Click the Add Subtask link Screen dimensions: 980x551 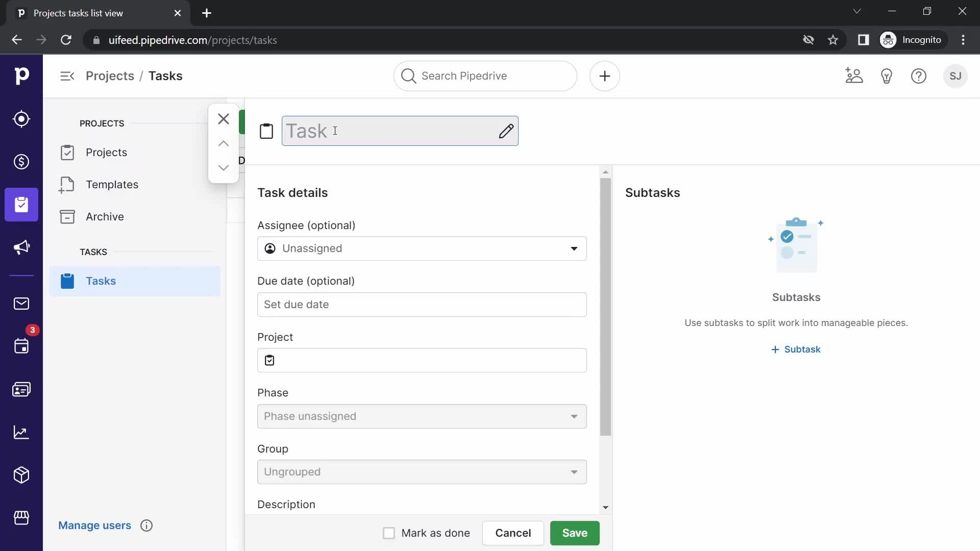[796, 349]
